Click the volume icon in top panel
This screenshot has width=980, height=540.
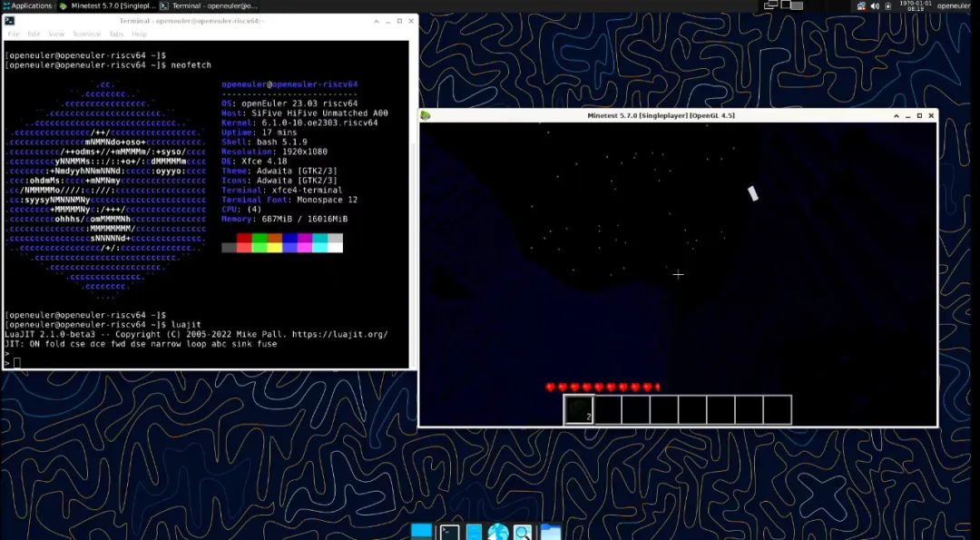(874, 5)
